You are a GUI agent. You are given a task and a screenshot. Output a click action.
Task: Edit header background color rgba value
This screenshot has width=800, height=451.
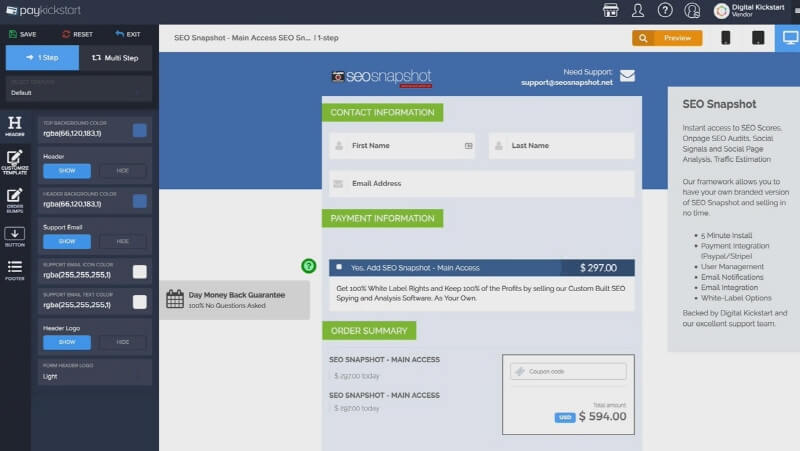click(72, 204)
